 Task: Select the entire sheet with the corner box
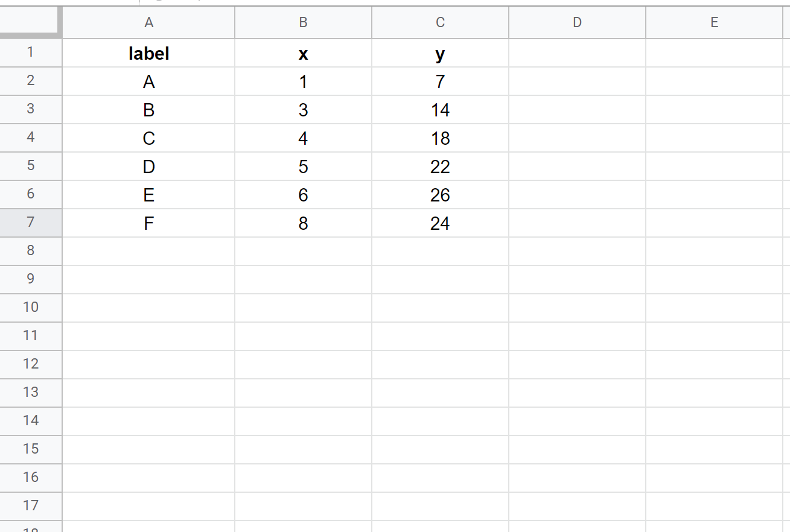30,23
